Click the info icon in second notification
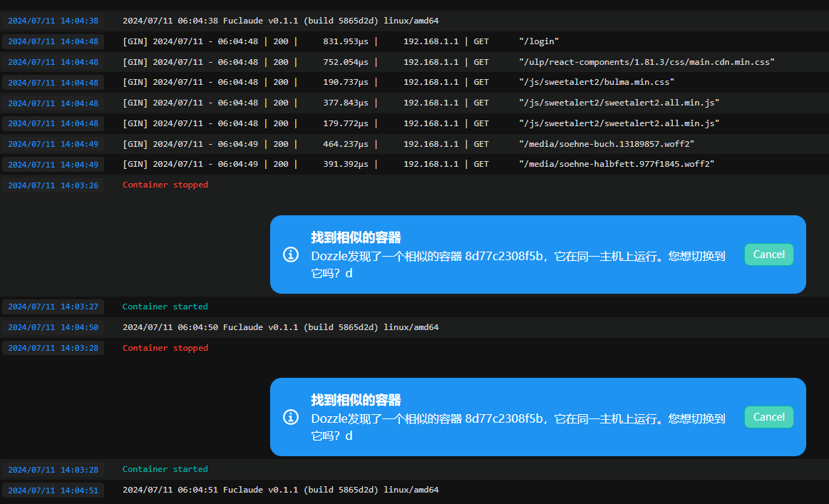 click(290, 417)
